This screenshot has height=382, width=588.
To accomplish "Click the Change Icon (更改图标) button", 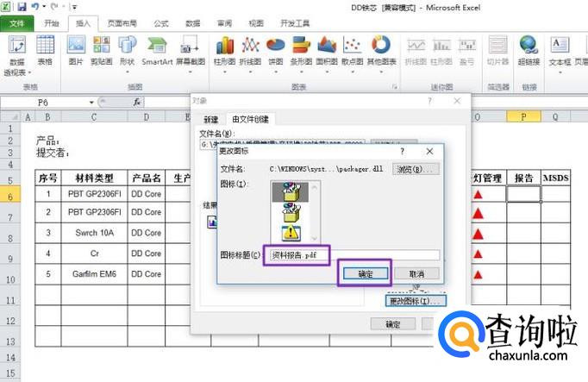I will click(x=416, y=301).
